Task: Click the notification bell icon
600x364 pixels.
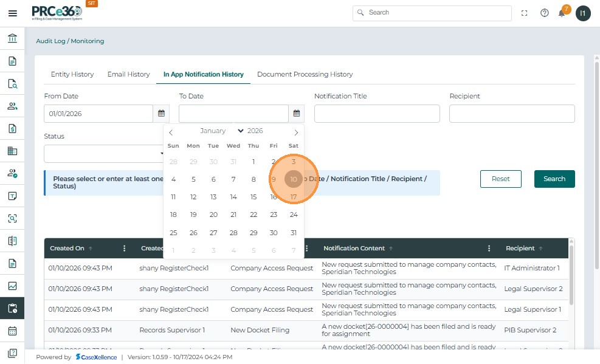Action: pyautogui.click(x=563, y=13)
